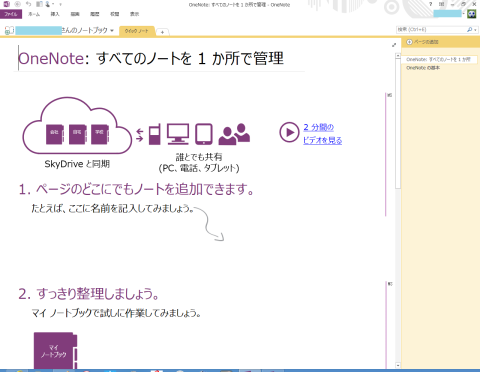Click the sync arrows icon beside cloud
Viewport: 480px width, 372px height.
point(140,135)
